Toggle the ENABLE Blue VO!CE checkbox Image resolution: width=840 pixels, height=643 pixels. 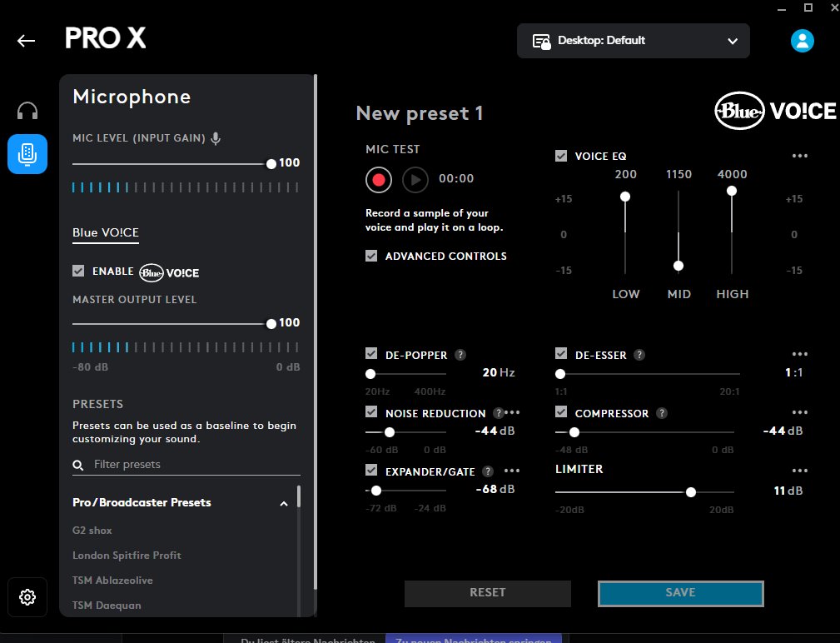click(x=78, y=271)
